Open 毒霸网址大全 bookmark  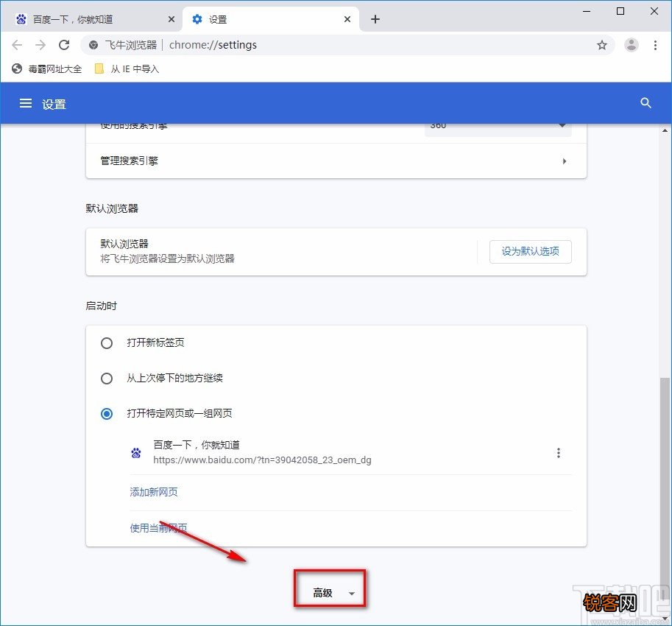(46, 68)
